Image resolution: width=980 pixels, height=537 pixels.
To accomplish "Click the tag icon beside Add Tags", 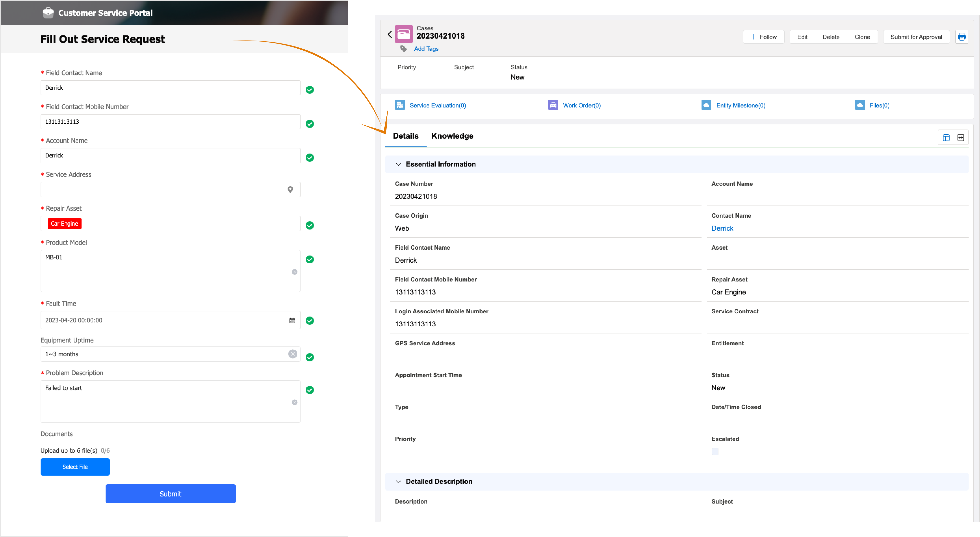I will pyautogui.click(x=404, y=49).
